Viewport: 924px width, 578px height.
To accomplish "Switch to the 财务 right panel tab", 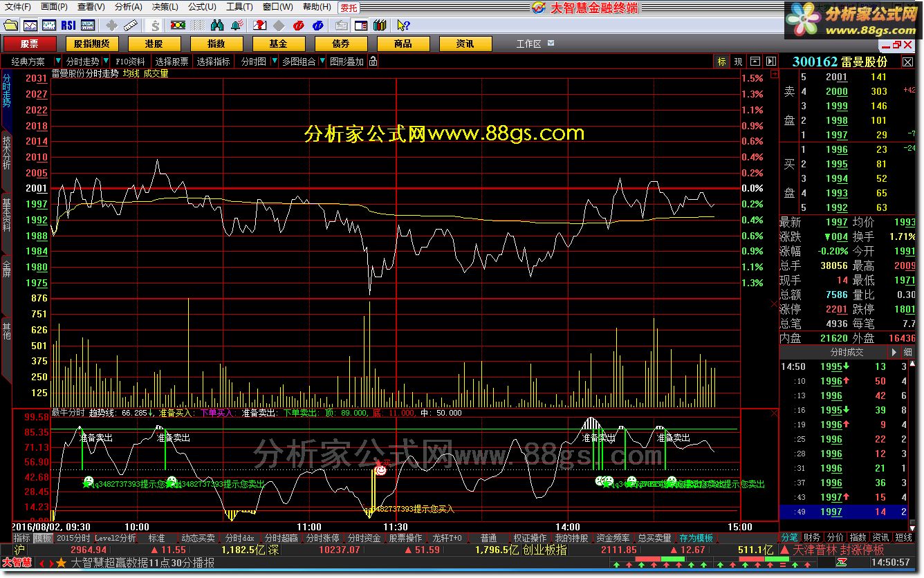I will pos(813,537).
